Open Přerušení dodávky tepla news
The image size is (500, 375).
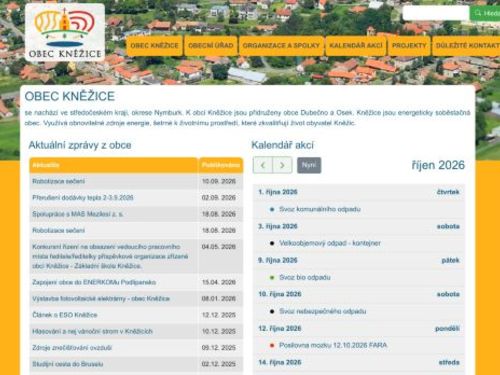83,198
